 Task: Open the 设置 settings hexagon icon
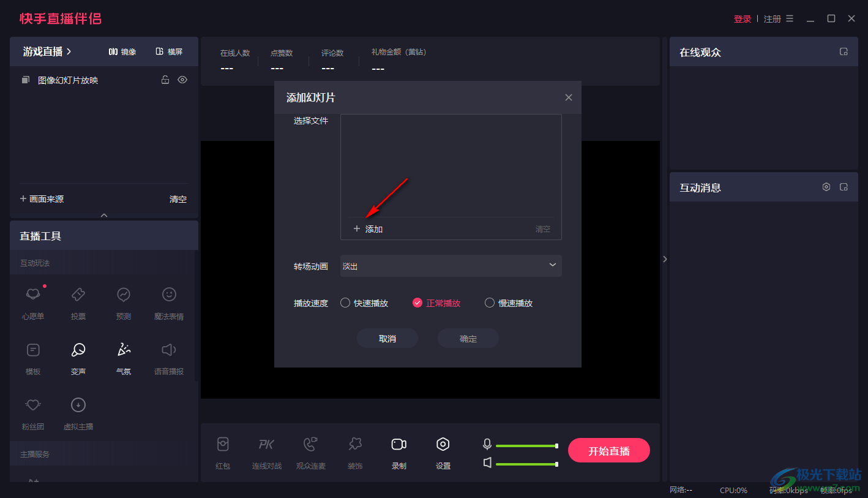(443, 444)
